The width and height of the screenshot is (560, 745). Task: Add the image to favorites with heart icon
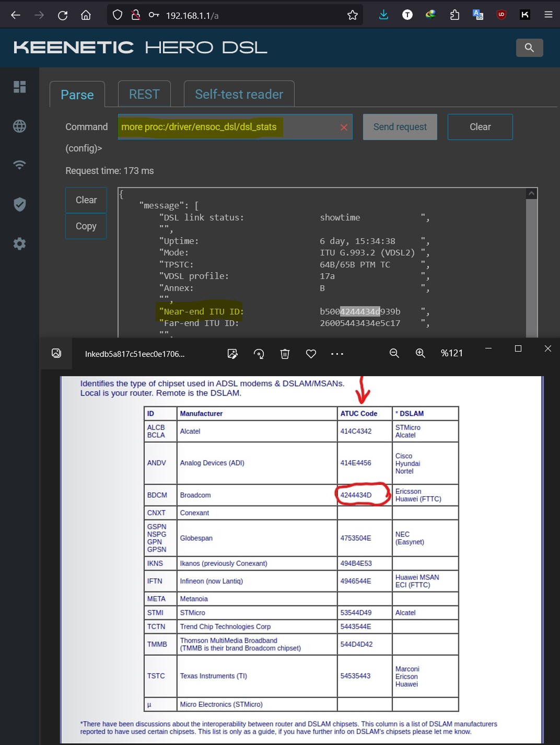[x=311, y=354]
